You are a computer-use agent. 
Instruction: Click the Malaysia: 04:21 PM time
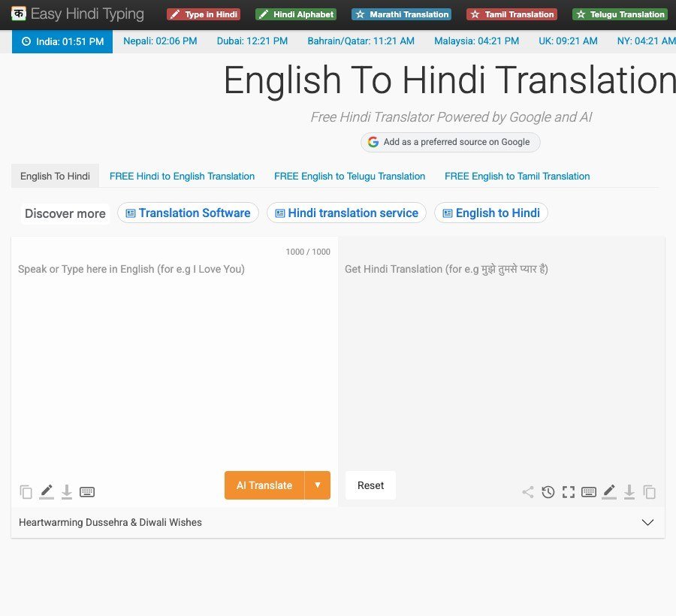tap(476, 41)
